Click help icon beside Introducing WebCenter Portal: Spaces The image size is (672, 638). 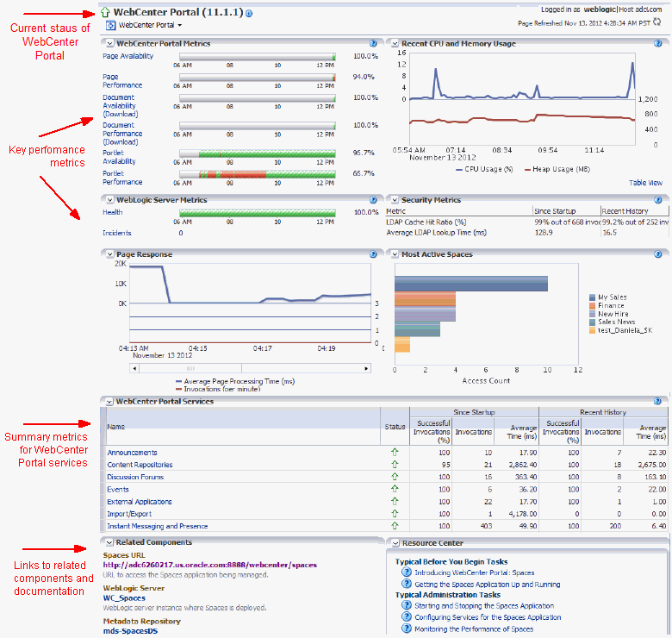tap(407, 572)
